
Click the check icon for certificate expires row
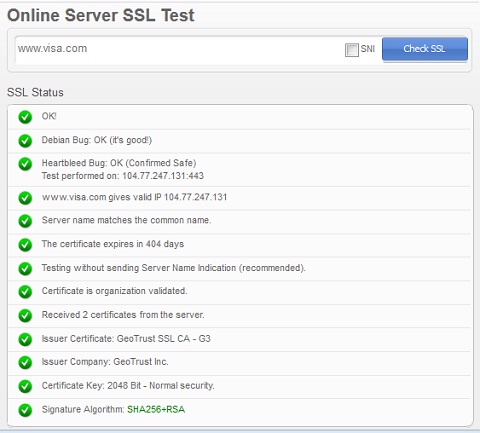point(25,245)
